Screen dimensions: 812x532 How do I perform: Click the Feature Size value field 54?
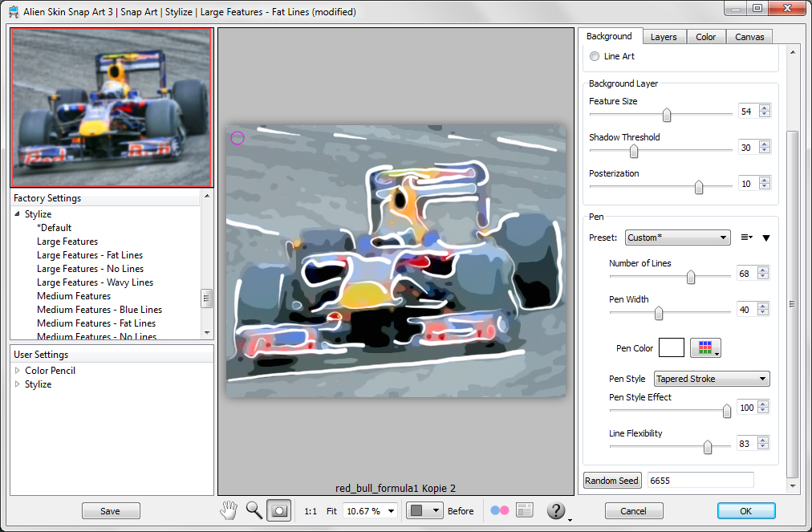coord(748,112)
